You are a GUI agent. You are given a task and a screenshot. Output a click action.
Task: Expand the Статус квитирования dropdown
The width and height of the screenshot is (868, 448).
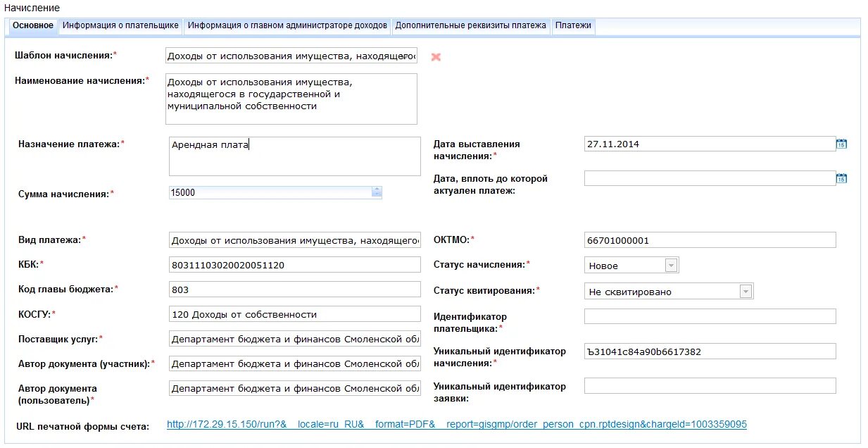click(746, 292)
